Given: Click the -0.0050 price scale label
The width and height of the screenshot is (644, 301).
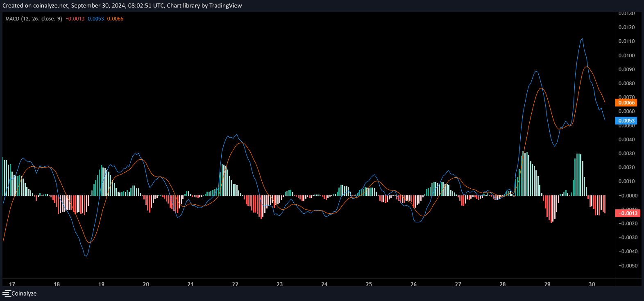Looking at the screenshot, I should [626, 266].
